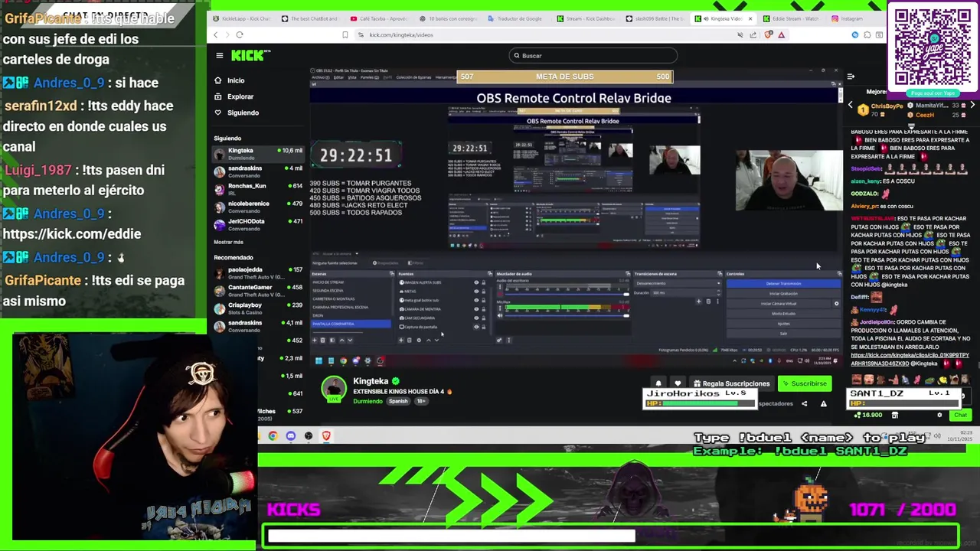Switch to the Eddie Stream tab
The height and width of the screenshot is (551, 980).
click(792, 18)
